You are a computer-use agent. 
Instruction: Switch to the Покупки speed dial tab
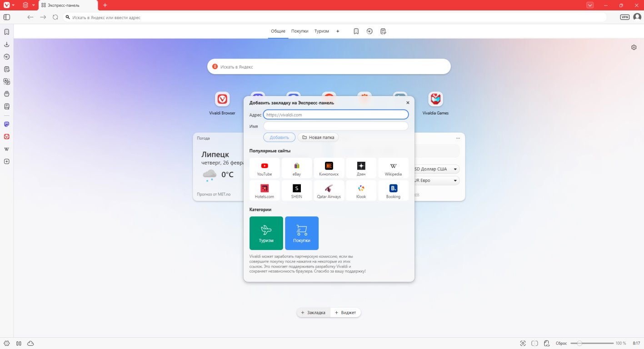click(x=300, y=31)
